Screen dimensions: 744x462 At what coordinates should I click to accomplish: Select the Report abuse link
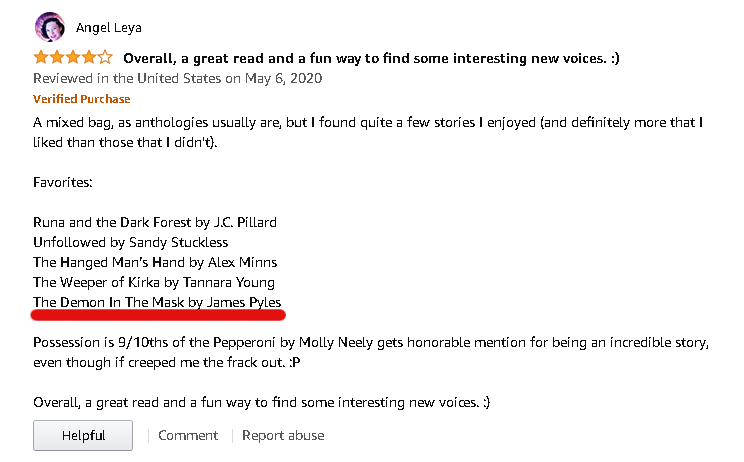click(x=283, y=435)
